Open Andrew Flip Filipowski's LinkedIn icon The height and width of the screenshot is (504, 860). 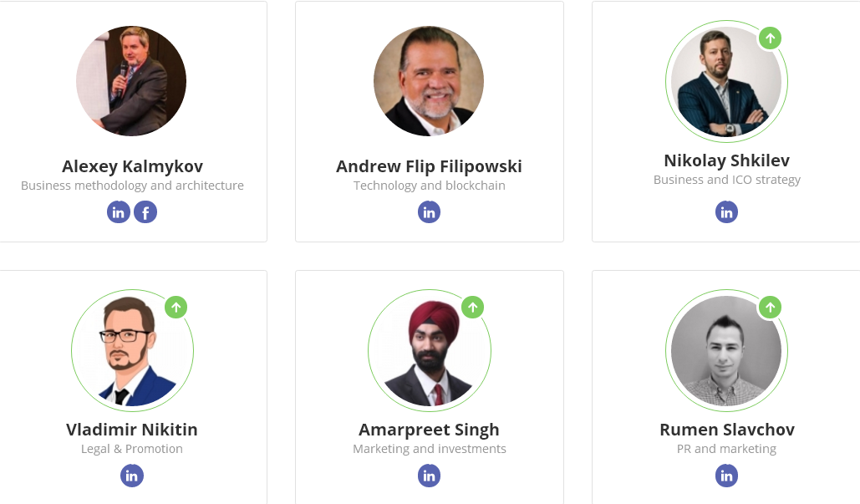point(429,212)
